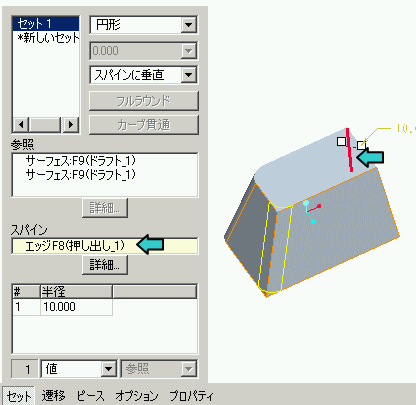Open the 値 type dropdown
This screenshot has height=405, width=416.
pos(108,369)
